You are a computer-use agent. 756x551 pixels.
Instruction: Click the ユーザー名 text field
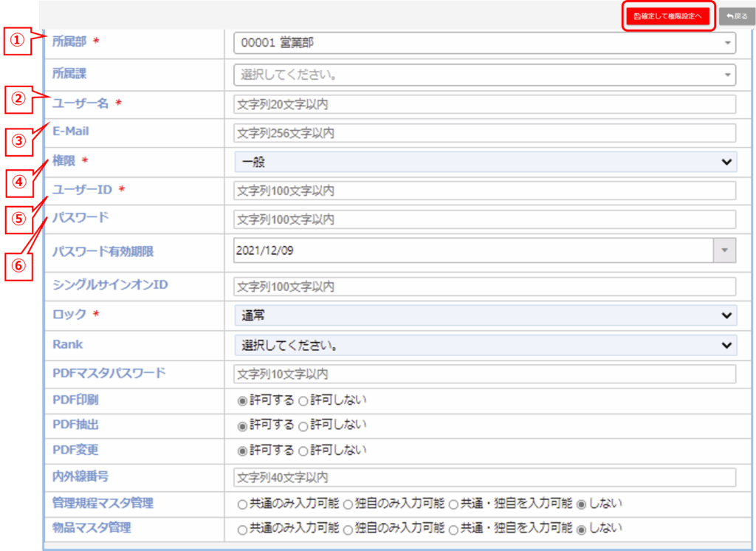point(484,105)
